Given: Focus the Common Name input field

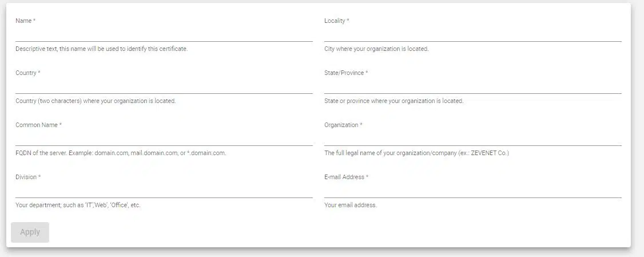Looking at the screenshot, I should pyautogui.click(x=164, y=139).
